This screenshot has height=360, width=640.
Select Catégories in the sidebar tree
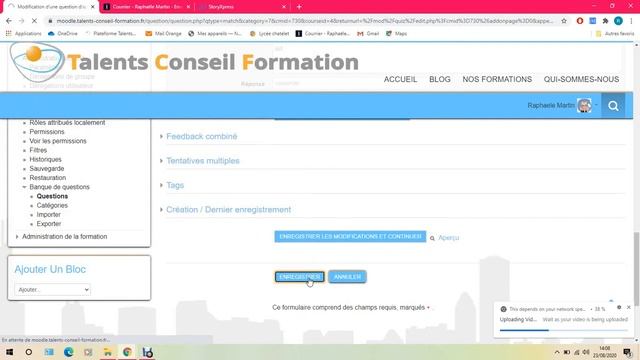pyautogui.click(x=52, y=205)
